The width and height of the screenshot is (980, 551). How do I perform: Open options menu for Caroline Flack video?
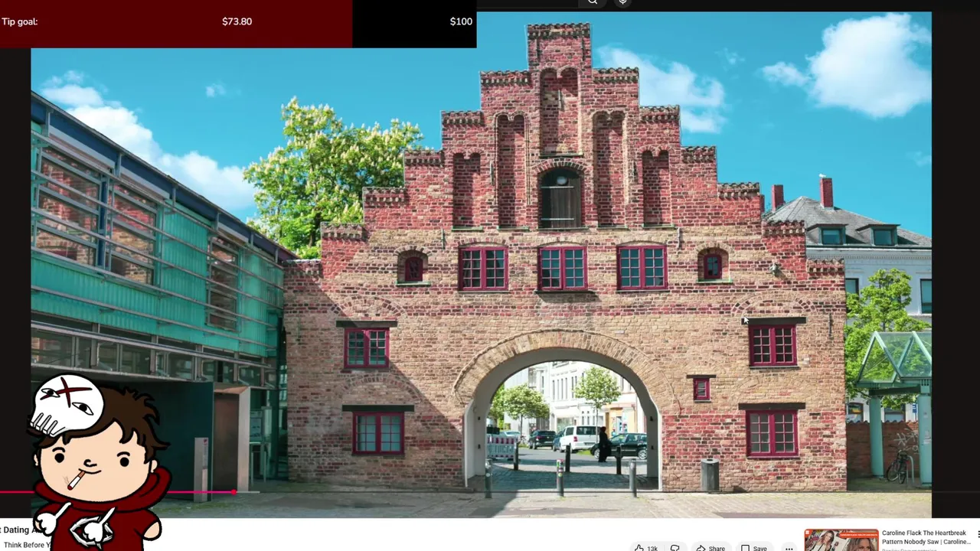pyautogui.click(x=978, y=535)
